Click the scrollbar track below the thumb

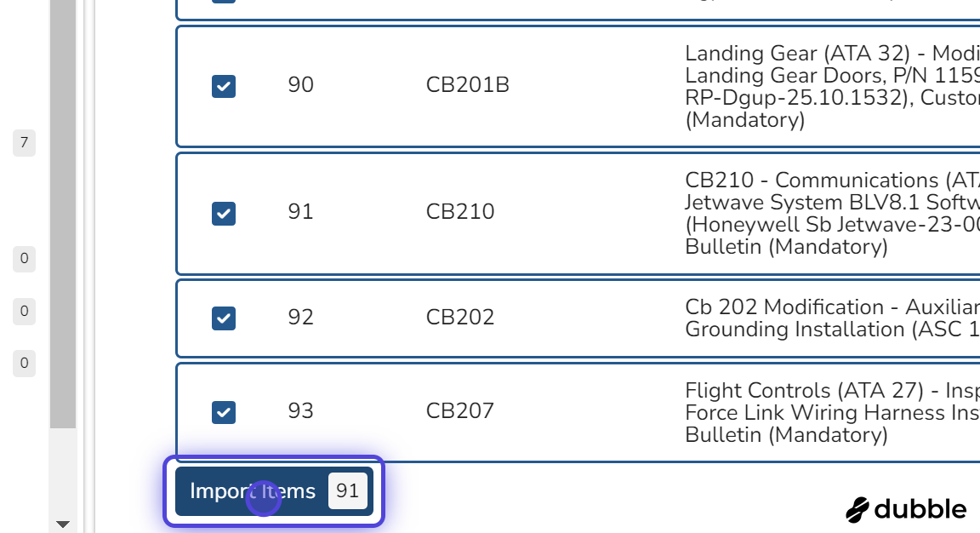click(x=62, y=473)
